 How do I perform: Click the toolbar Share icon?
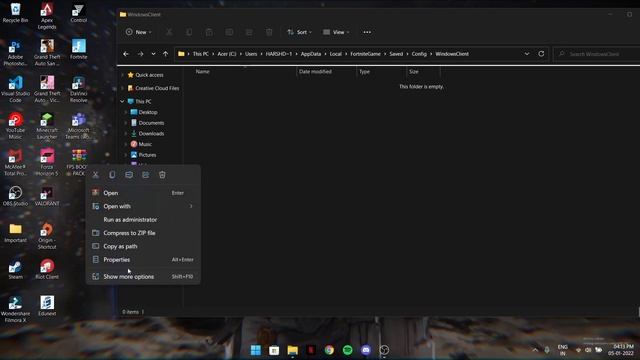249,32
